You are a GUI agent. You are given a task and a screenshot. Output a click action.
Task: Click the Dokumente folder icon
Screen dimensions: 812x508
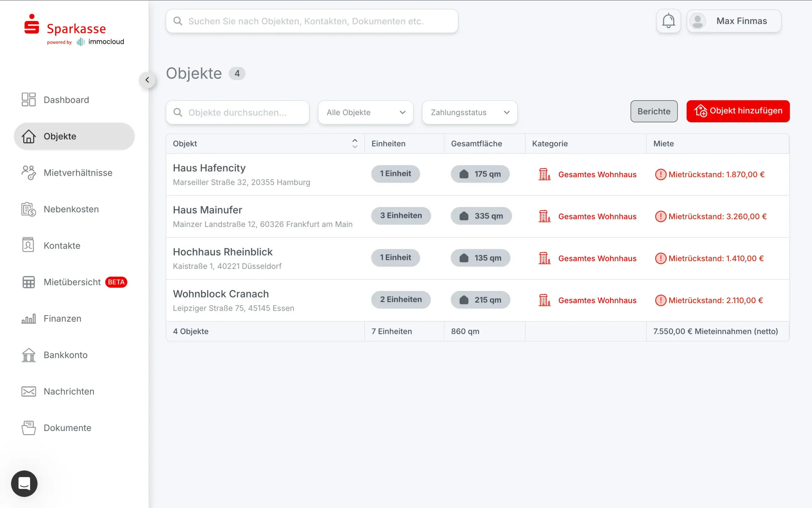point(29,428)
